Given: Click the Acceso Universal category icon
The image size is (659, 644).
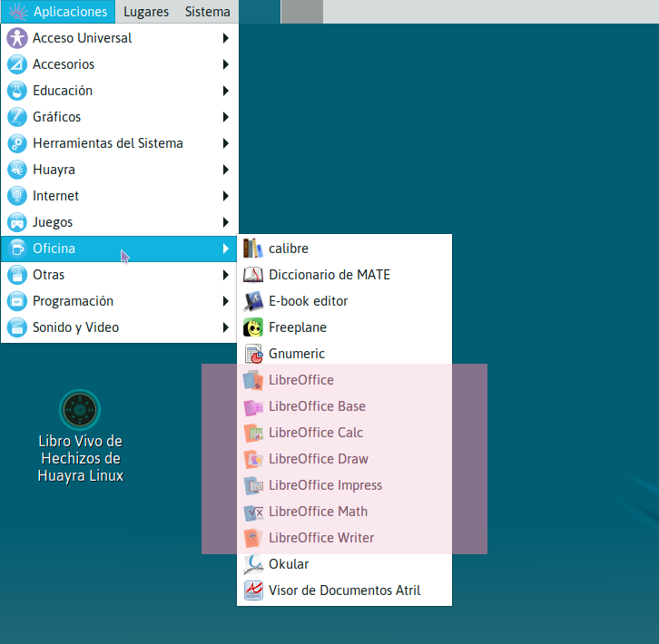Looking at the screenshot, I should tap(17, 38).
